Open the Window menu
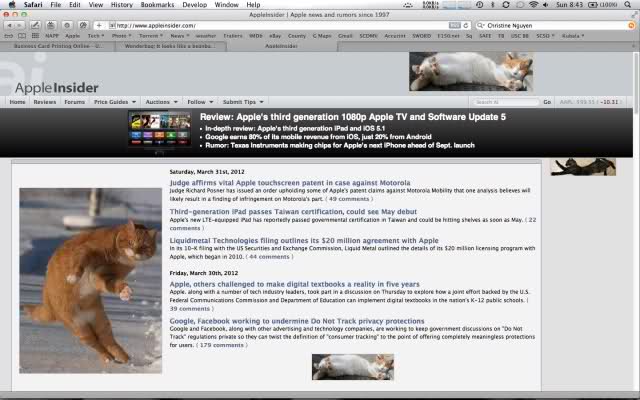This screenshot has width=640, height=400. (226, 5)
